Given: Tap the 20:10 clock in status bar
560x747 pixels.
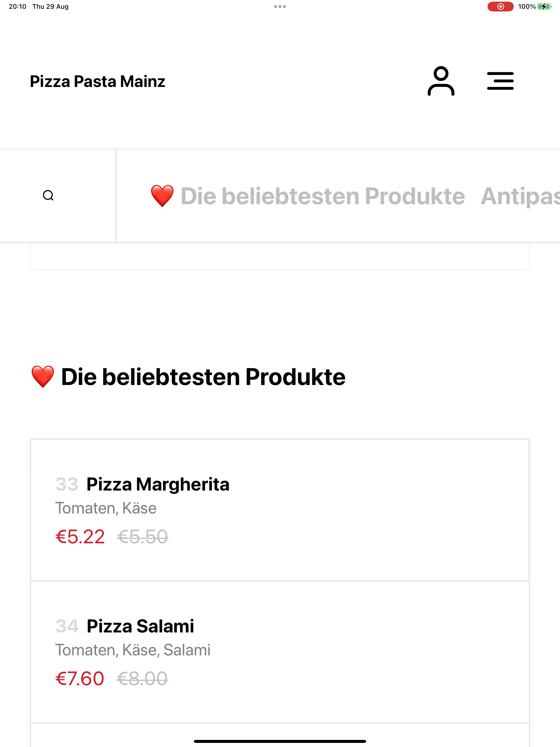Looking at the screenshot, I should pos(17,6).
